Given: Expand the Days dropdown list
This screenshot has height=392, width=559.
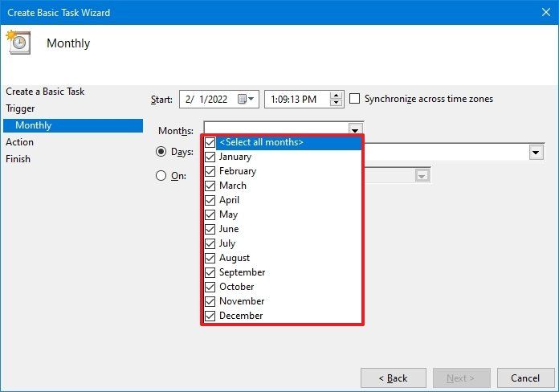Looking at the screenshot, I should tap(536, 153).
